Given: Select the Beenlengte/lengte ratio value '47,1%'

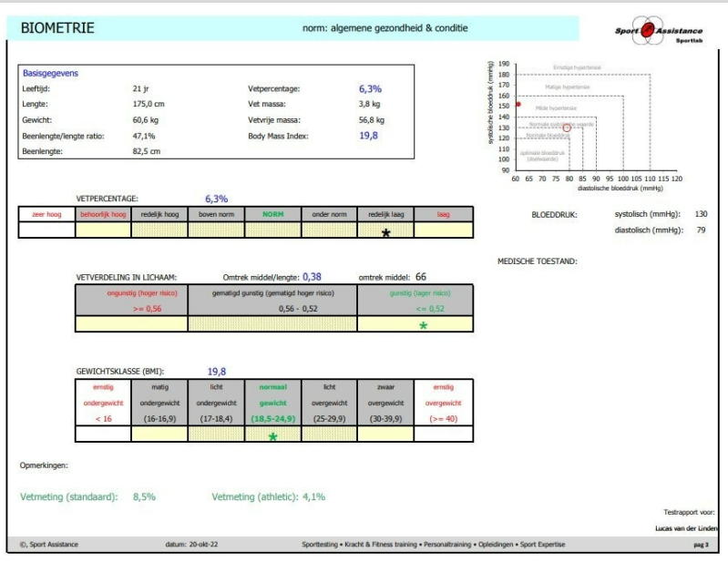Looking at the screenshot, I should click(144, 136).
